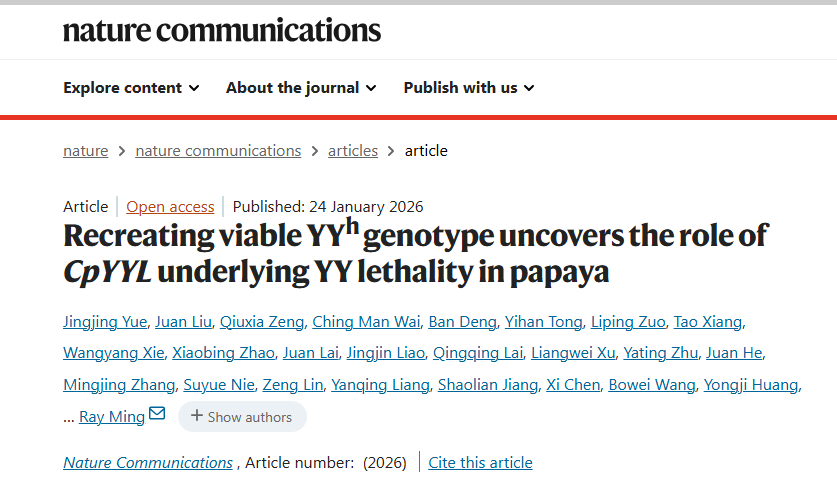Show the full authors list

click(x=243, y=417)
